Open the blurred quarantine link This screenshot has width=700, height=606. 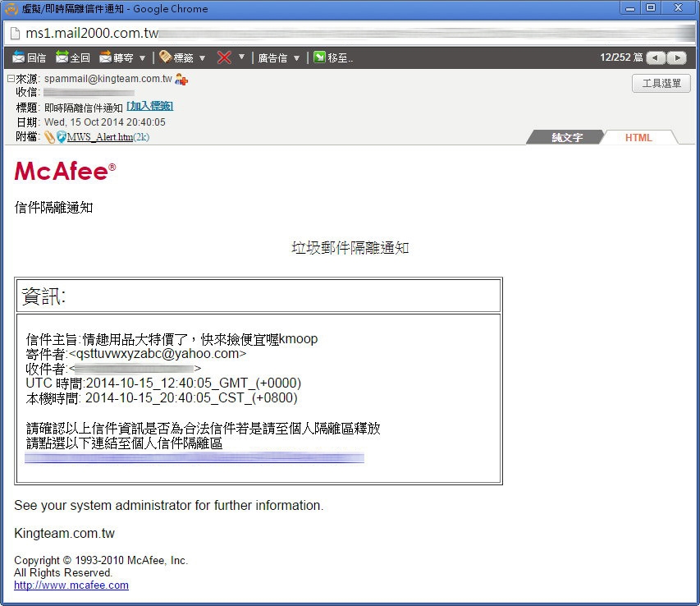(x=194, y=457)
